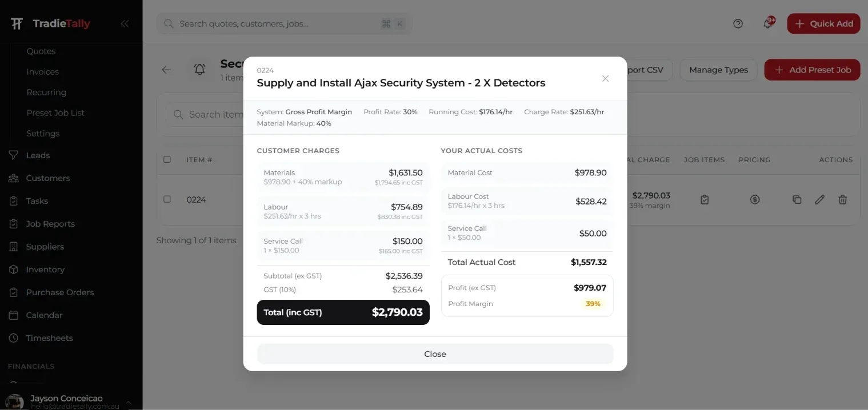Click the Subtotal (ex GST) $2,536.39 line
The width and height of the screenshot is (868, 410).
pos(343,276)
